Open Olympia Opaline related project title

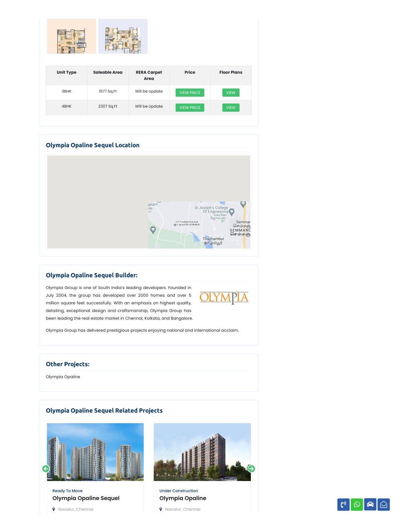(183, 498)
